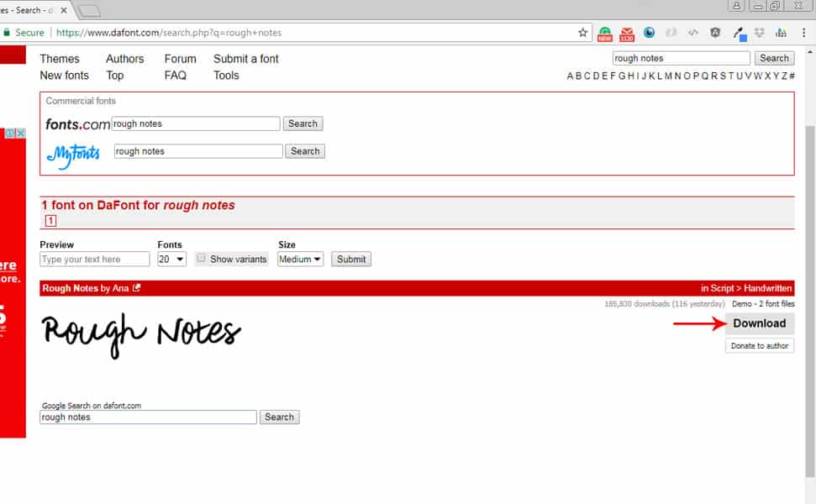The width and height of the screenshot is (816, 504).
Task: Browse fonts starting with letter A
Action: pyautogui.click(x=570, y=76)
